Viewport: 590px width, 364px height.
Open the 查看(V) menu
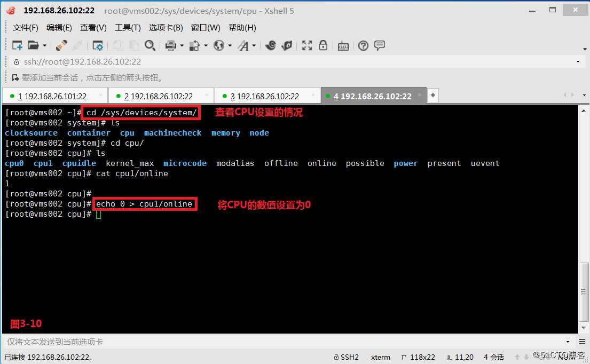pyautogui.click(x=93, y=27)
